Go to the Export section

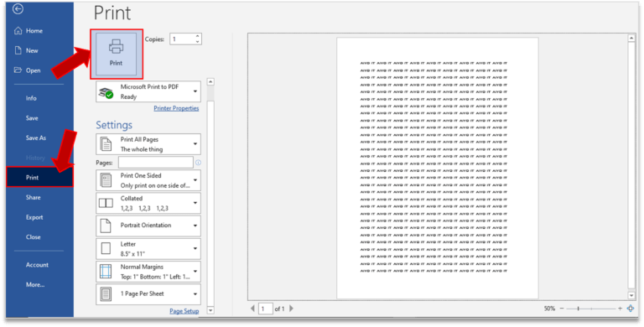click(x=34, y=217)
